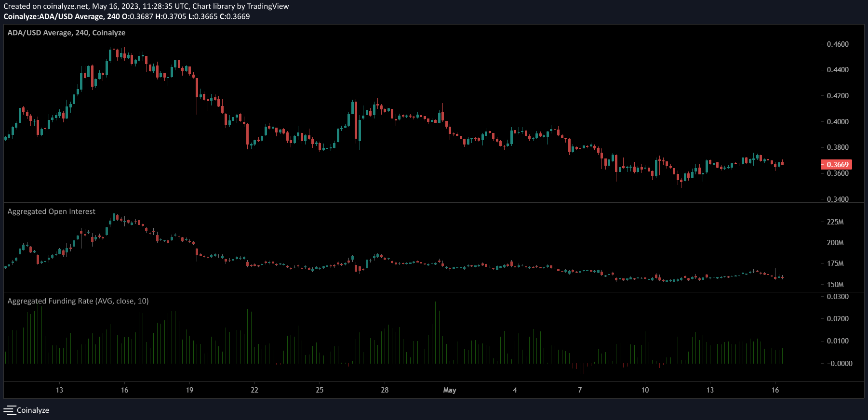The image size is (868, 420).
Task: Select the 19 date marker on time axis
Action: [x=189, y=390]
